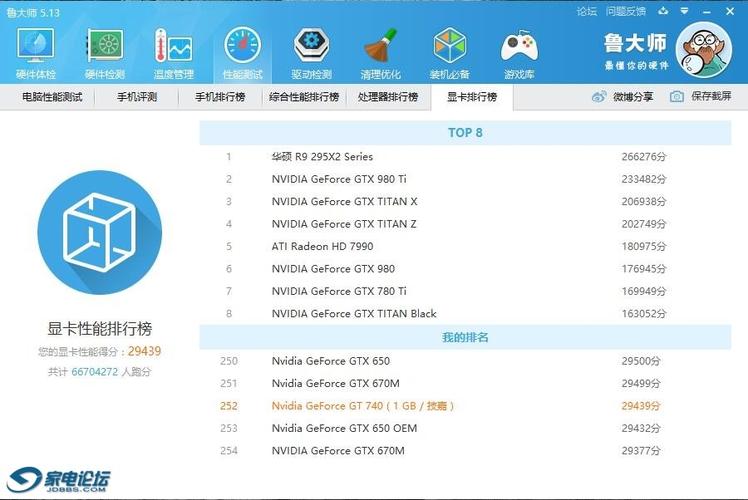748x500 pixels.
Task: Select rank 251 Nvidia GeForce GTX 670M
Action: click(465, 383)
